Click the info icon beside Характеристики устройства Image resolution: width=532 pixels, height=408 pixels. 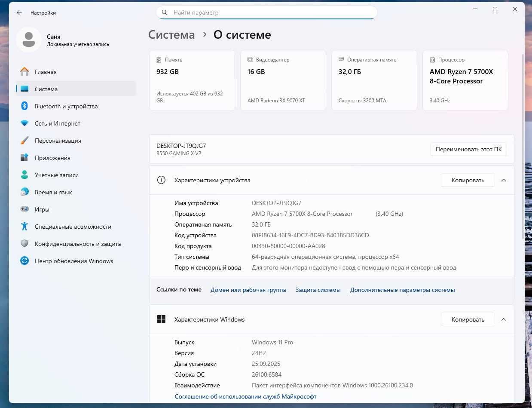click(x=161, y=180)
